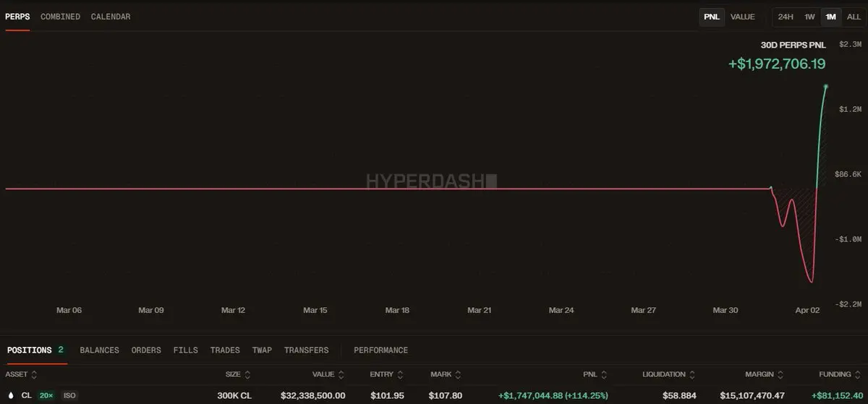868x404 pixels.
Task: Open the PERFORMANCE tab
Action: pos(380,350)
